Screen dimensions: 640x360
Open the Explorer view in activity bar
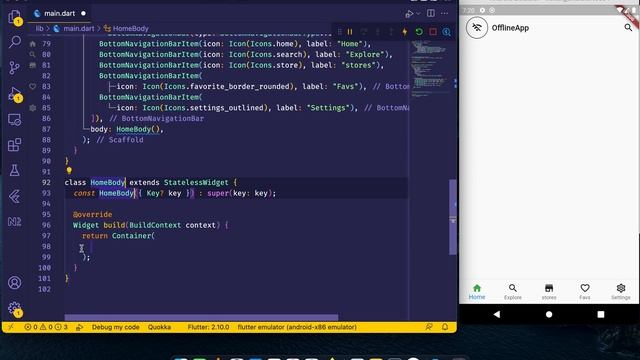tap(15, 18)
